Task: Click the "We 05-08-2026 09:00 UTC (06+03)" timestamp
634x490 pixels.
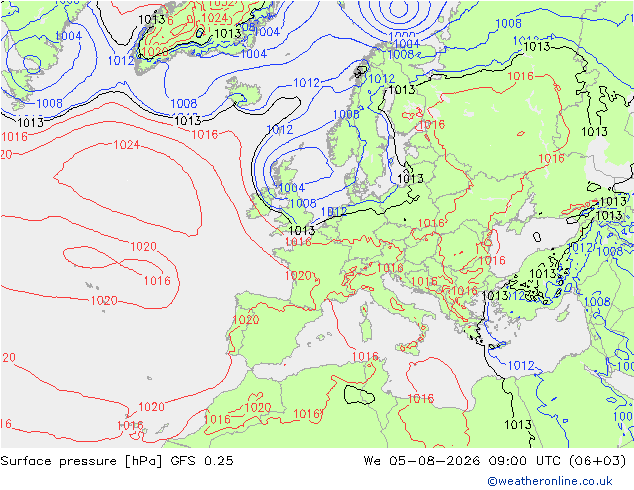Action: pyautogui.click(x=495, y=461)
